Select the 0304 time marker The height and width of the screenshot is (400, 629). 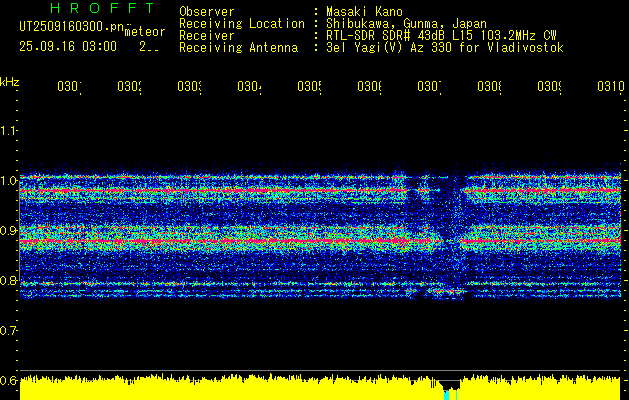(x=249, y=86)
